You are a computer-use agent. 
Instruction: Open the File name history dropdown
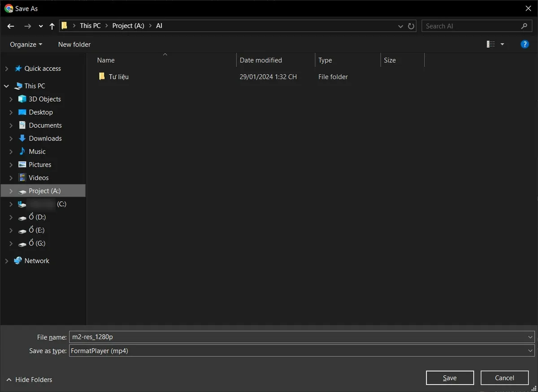coord(531,337)
